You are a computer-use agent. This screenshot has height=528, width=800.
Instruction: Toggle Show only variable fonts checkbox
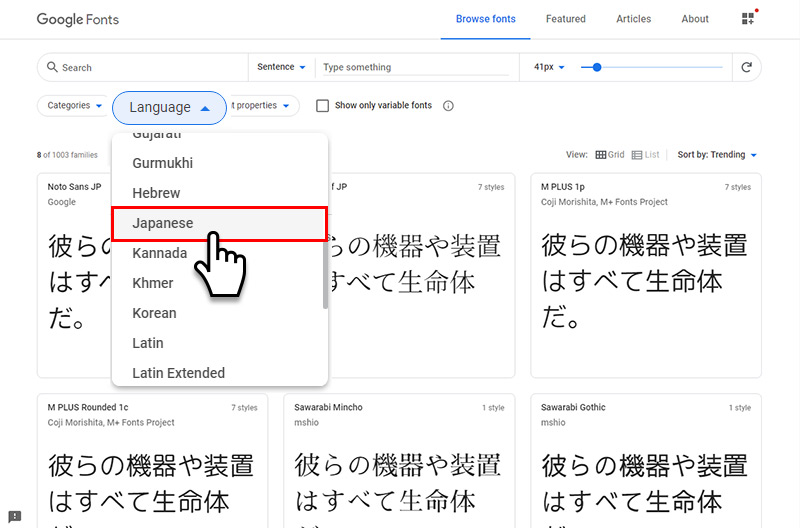322,106
